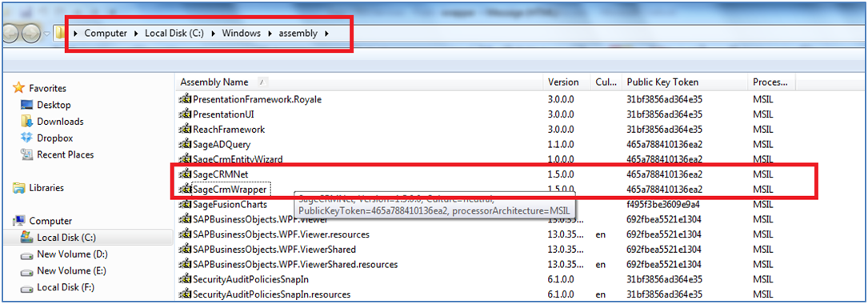
Task: Click the folder icon in address bar
Action: pyautogui.click(x=60, y=34)
